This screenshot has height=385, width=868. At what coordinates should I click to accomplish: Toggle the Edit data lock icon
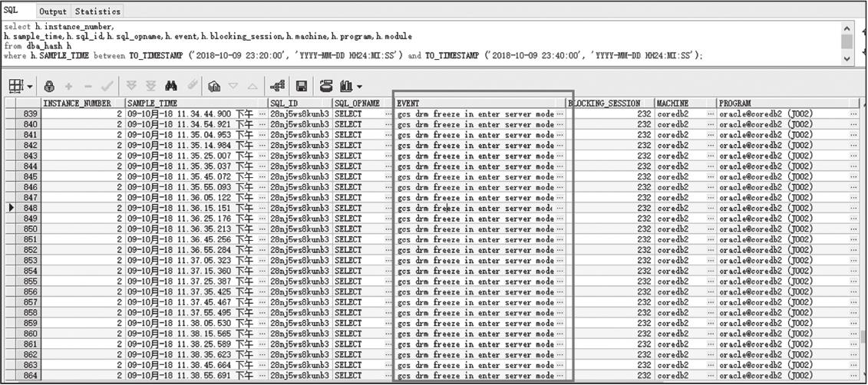49,86
